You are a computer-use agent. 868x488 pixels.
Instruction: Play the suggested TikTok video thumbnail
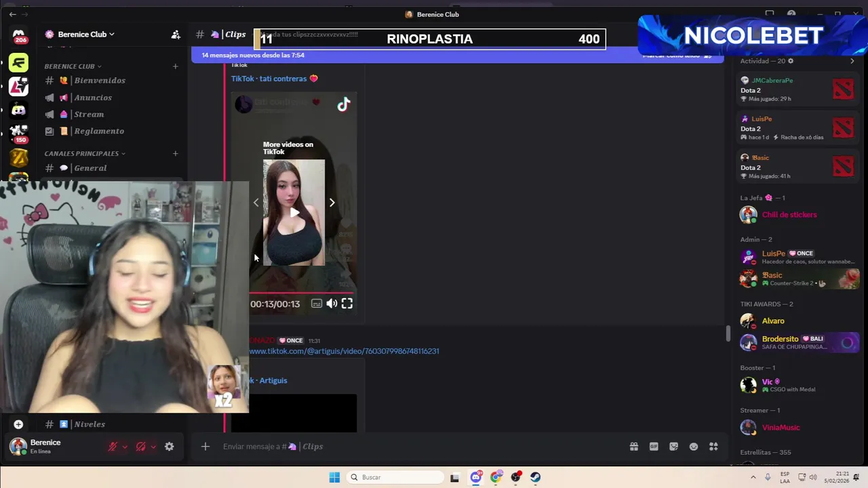pos(294,213)
